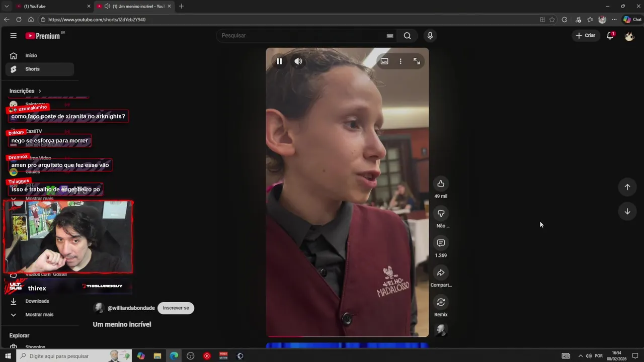This screenshot has width=644, height=362.
Task: Open the @williandabondade channel link
Action: (x=131, y=308)
